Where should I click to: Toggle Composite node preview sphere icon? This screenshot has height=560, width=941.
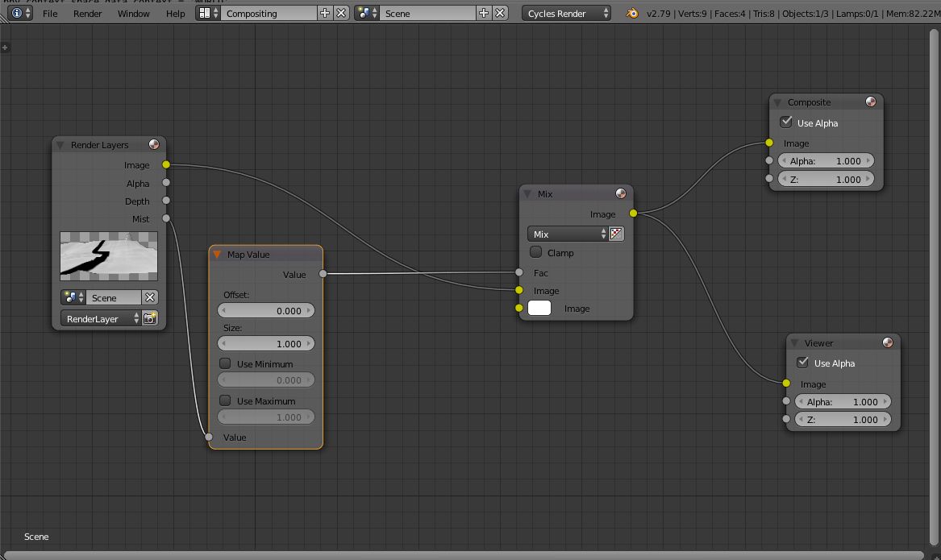pyautogui.click(x=870, y=102)
